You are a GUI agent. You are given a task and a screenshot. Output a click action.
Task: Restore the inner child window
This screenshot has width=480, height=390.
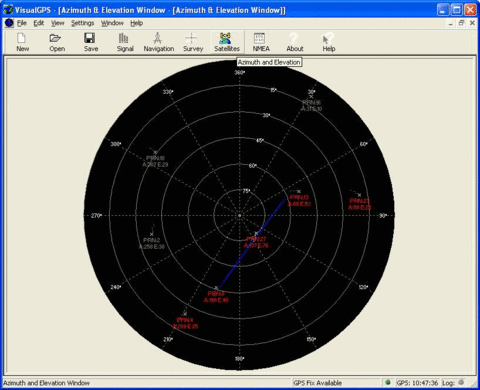461,23
